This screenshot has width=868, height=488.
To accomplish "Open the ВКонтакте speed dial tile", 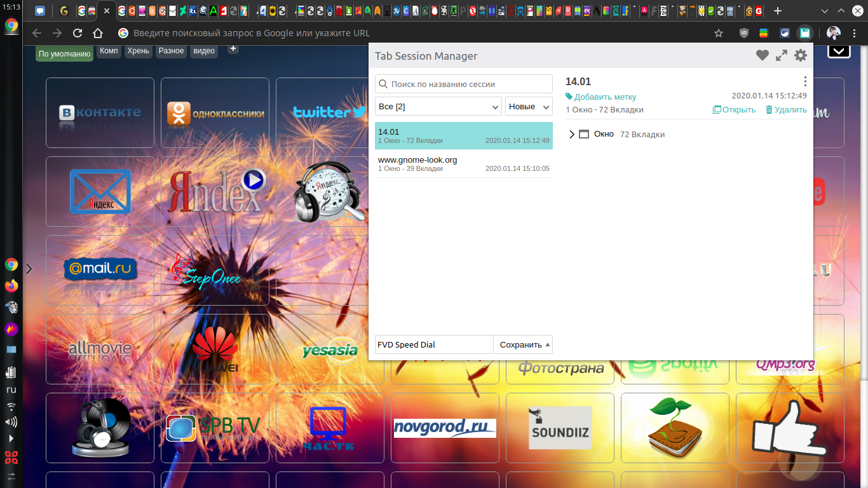I will coord(100,112).
